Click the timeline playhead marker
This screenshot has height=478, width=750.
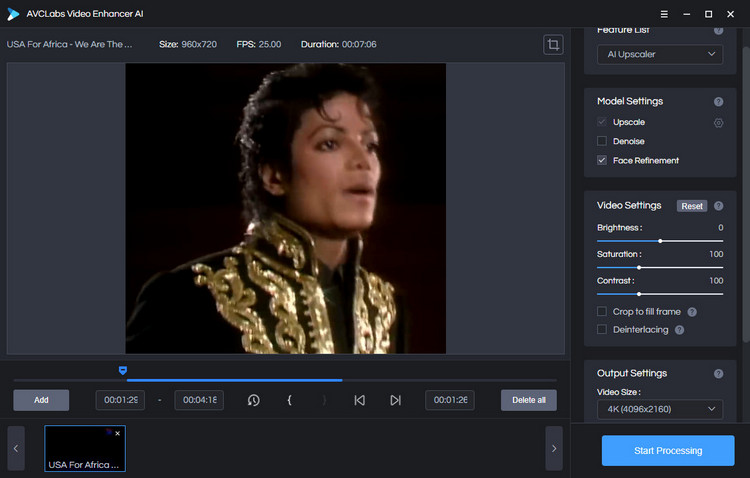(122, 370)
